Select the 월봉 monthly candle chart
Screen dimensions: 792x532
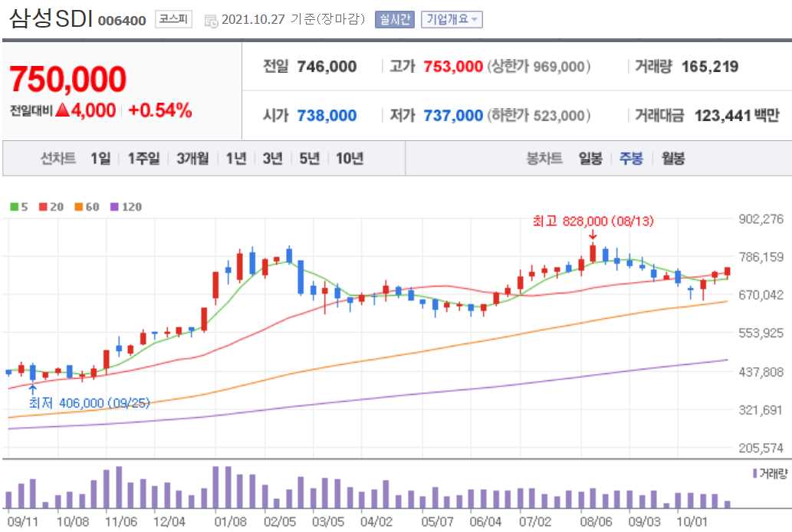pyautogui.click(x=673, y=159)
